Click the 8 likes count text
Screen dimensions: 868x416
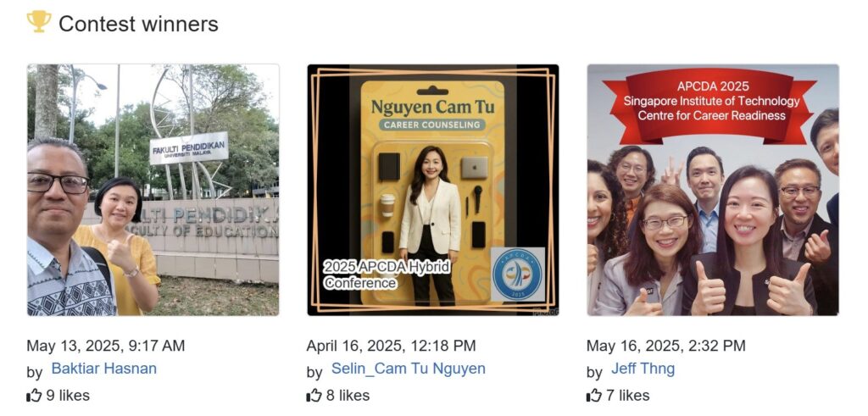point(348,396)
